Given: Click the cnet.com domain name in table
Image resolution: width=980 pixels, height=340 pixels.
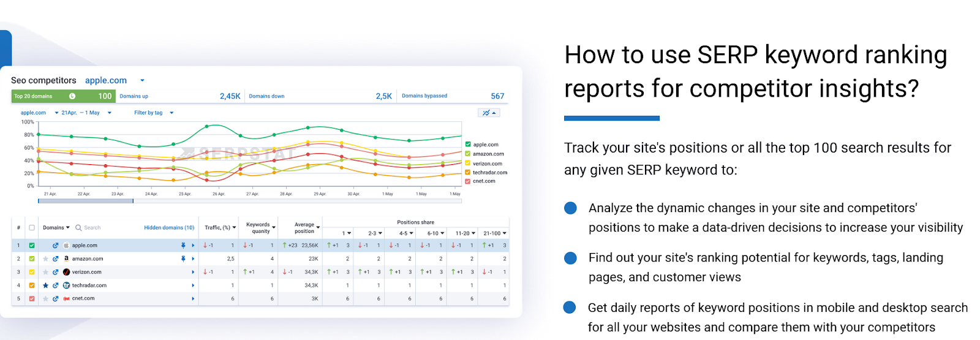Looking at the screenshot, I should coord(83,299).
